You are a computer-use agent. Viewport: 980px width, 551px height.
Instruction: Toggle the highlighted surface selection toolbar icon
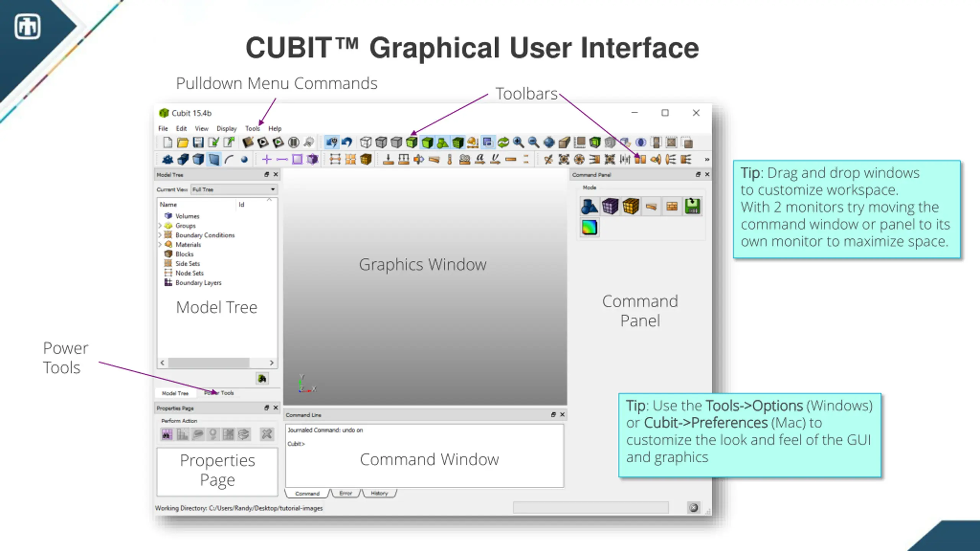[214, 159]
